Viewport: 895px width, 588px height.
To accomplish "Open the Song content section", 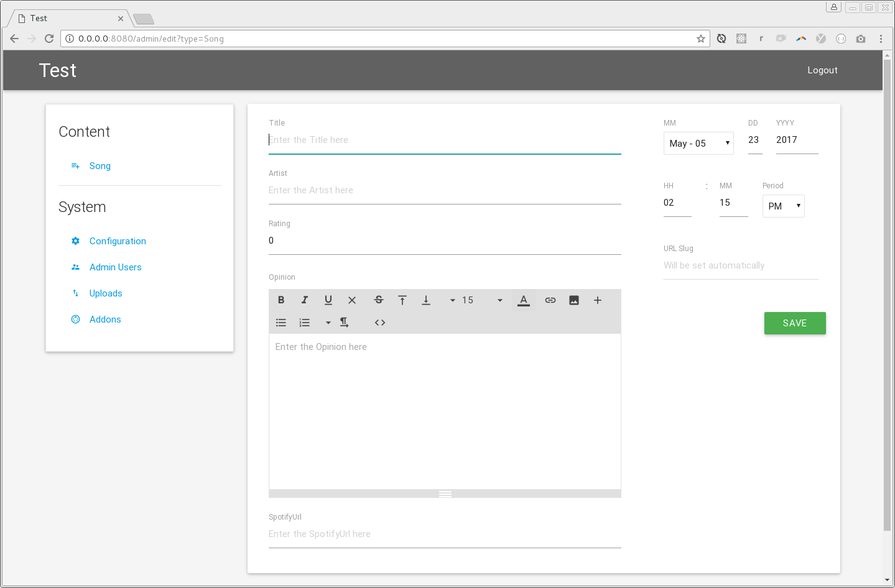I will pos(100,166).
